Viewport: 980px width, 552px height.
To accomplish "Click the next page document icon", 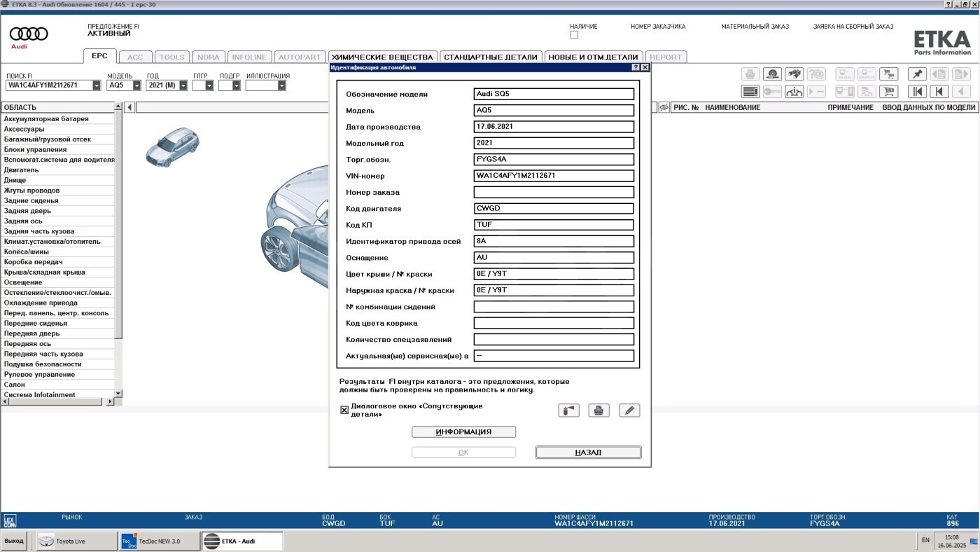I will pyautogui.click(x=961, y=74).
